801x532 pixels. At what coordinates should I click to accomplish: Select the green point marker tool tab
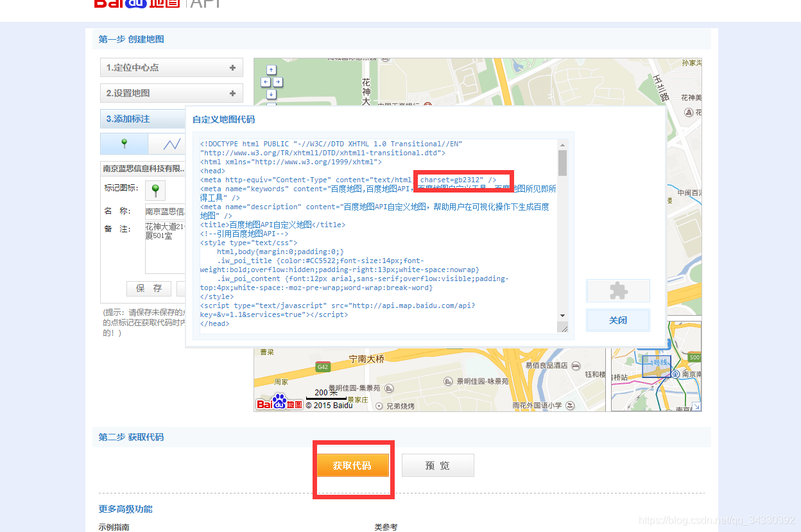(x=124, y=144)
